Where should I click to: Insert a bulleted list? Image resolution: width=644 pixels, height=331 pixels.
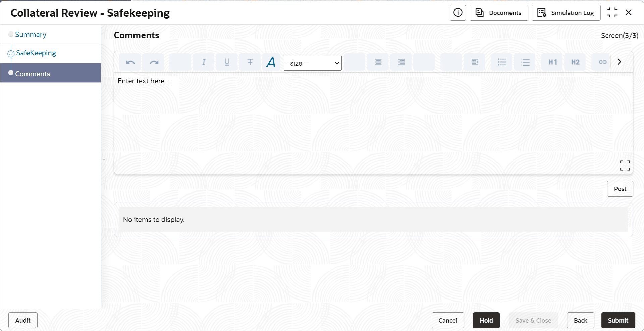(502, 62)
